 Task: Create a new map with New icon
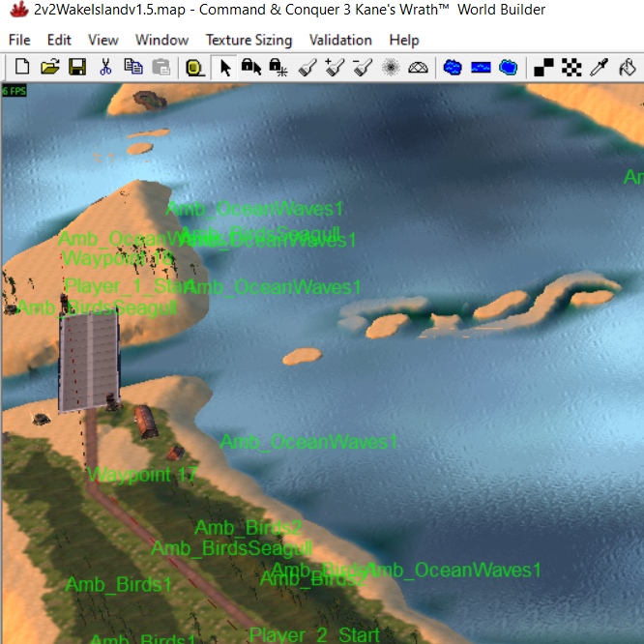(22, 67)
